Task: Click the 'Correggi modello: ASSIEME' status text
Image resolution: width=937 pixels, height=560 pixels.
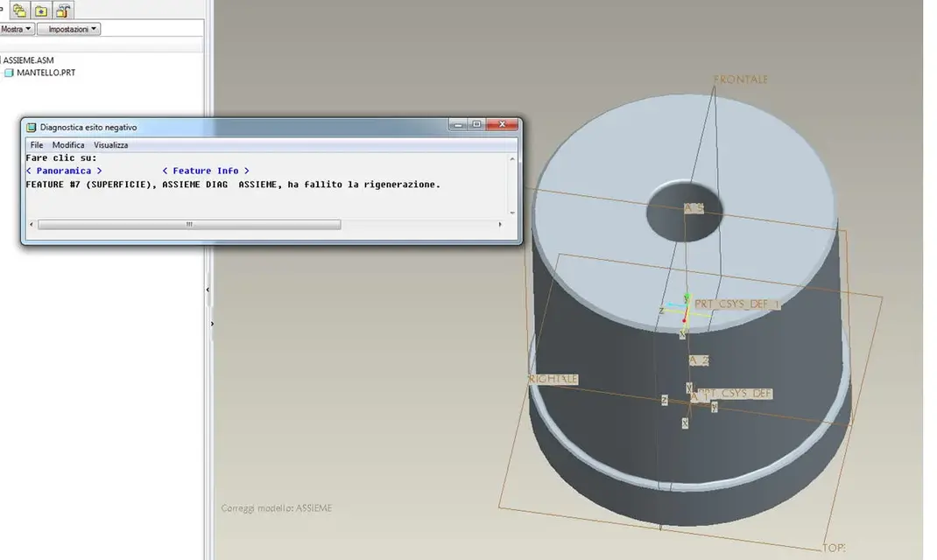Action: point(276,508)
